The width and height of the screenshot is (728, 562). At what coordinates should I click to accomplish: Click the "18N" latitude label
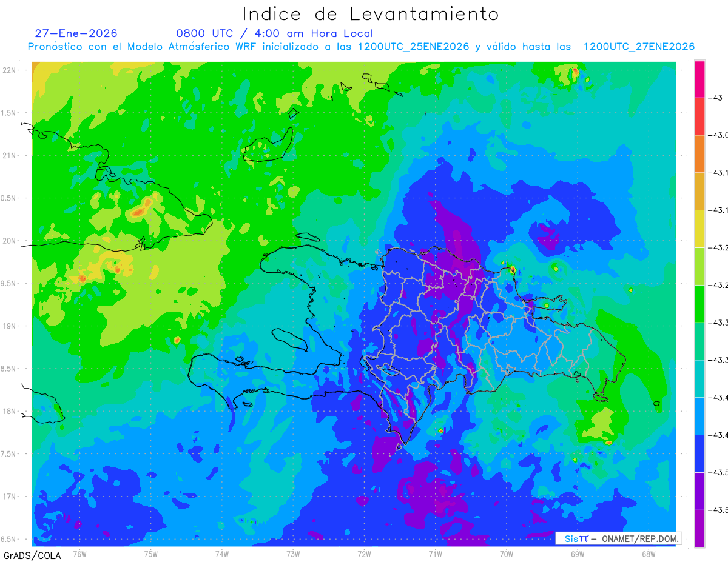point(8,411)
